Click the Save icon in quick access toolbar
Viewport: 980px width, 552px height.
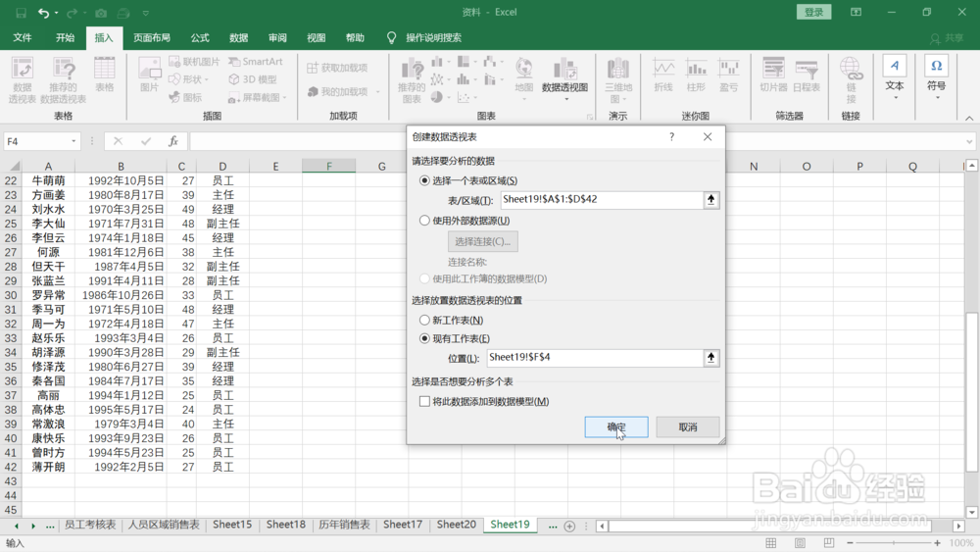click(21, 13)
